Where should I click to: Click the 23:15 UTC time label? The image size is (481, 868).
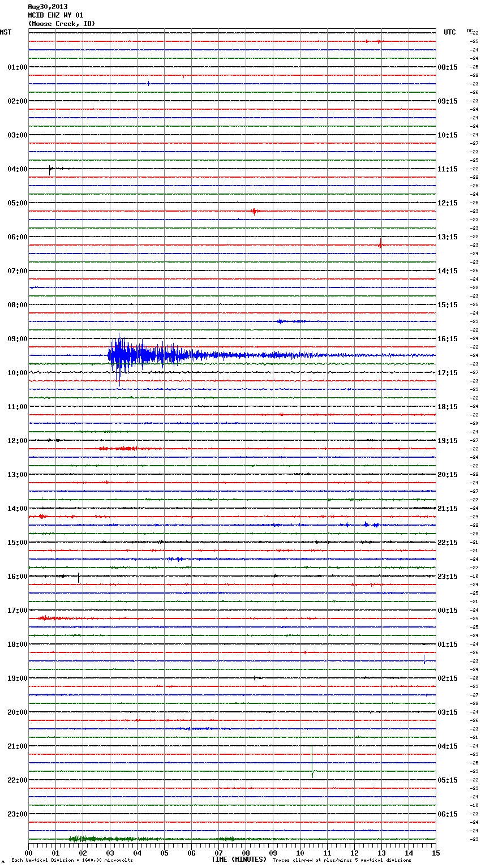pos(448,577)
